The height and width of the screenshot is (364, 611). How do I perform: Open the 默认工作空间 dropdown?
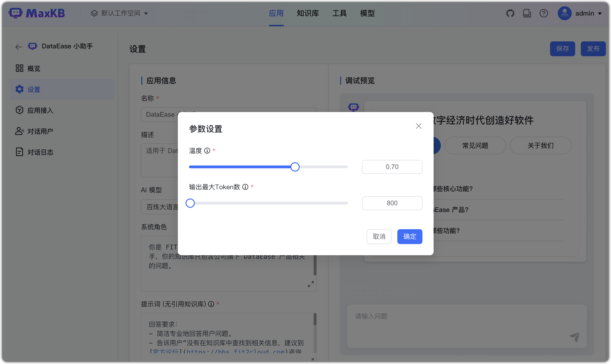pos(119,13)
